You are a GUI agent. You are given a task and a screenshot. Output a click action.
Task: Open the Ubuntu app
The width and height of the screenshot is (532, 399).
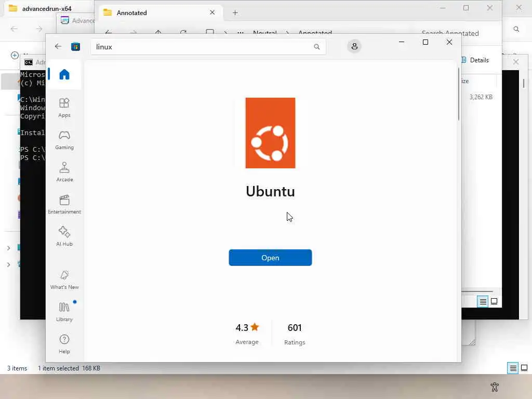[x=270, y=258]
